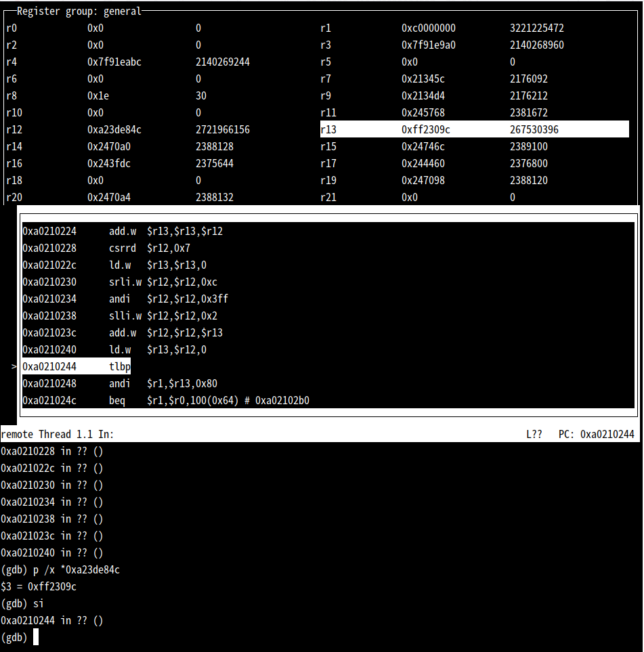The image size is (644, 652).
Task: Click add.w $r12,$r12,$r13 instruction
Action: [123, 332]
